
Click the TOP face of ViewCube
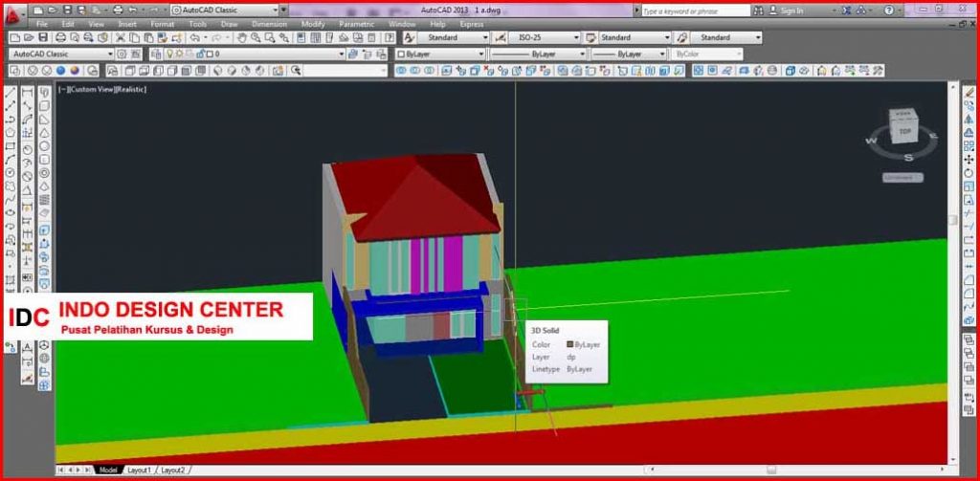904,132
